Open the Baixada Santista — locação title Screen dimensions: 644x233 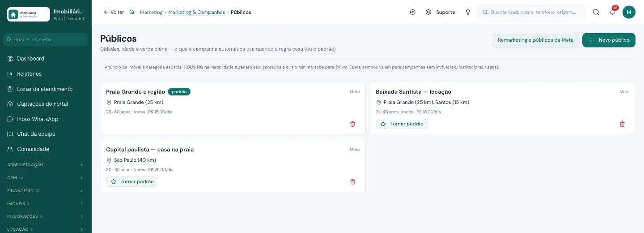click(x=413, y=92)
